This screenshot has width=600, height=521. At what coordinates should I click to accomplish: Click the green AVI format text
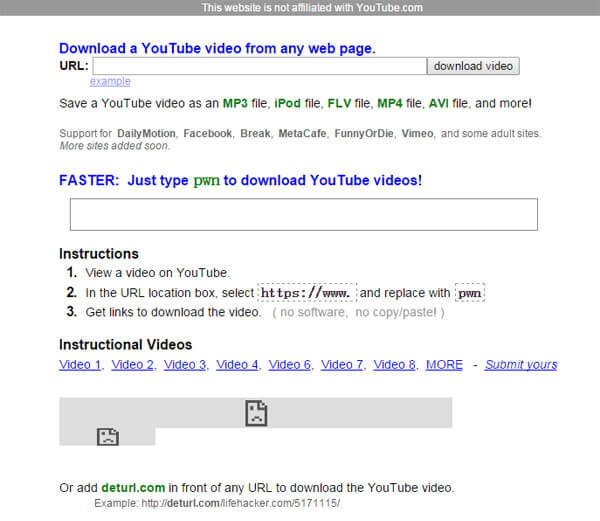click(439, 103)
